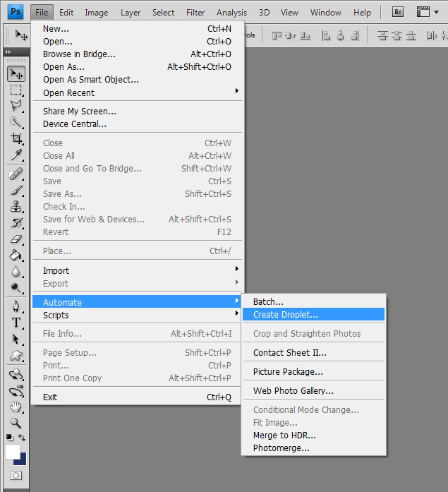Viewport: 448px width, 492px height.
Task: Click the foreground white color swatch
Action: click(12, 451)
